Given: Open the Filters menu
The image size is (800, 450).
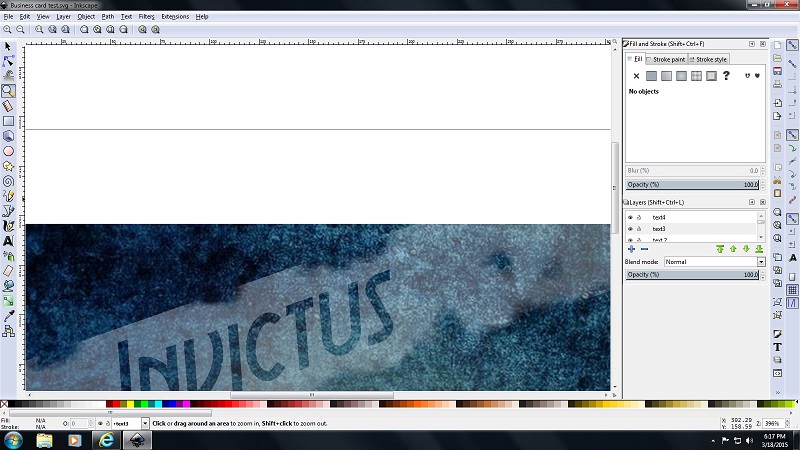Looking at the screenshot, I should pos(146,16).
